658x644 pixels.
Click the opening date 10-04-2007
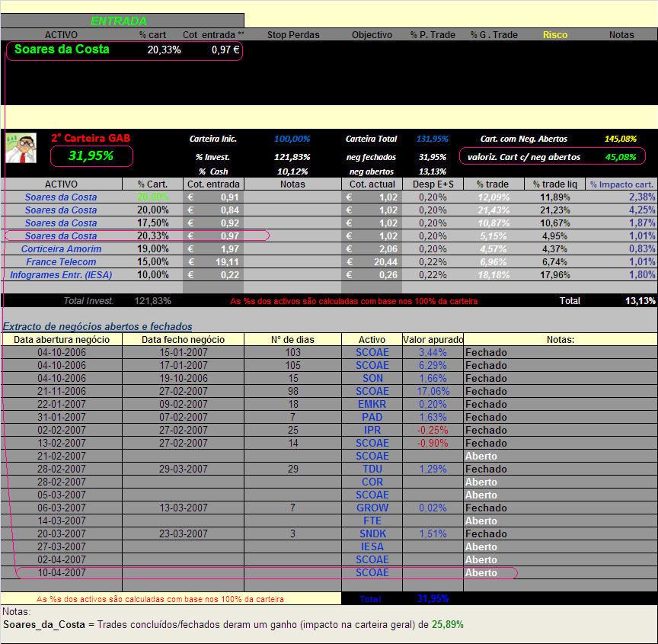click(62, 572)
